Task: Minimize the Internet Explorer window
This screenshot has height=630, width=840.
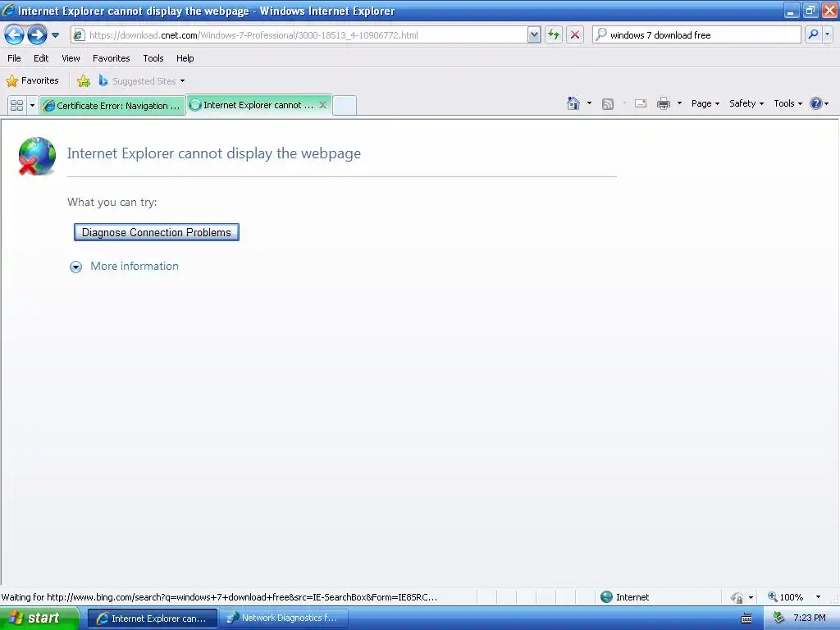Action: 792,10
